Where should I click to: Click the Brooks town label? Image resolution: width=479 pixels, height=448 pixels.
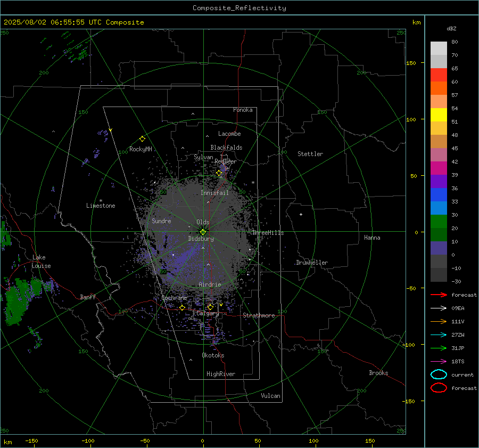pyautogui.click(x=378, y=373)
